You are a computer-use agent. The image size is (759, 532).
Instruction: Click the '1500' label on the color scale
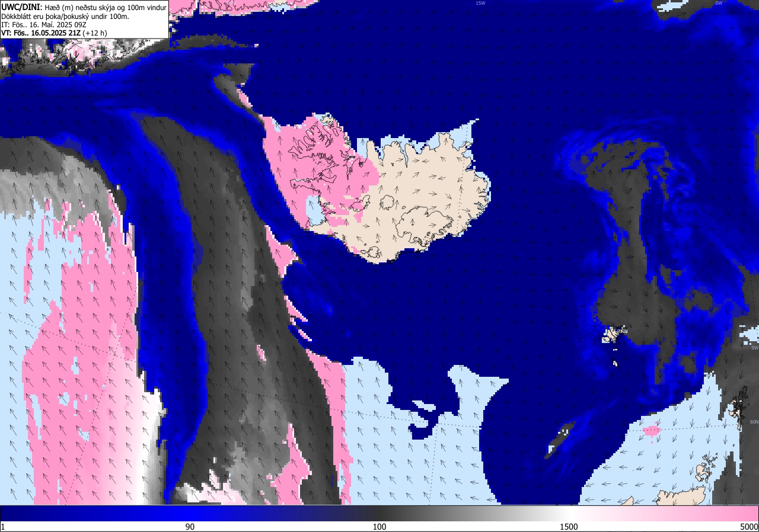pos(569,527)
